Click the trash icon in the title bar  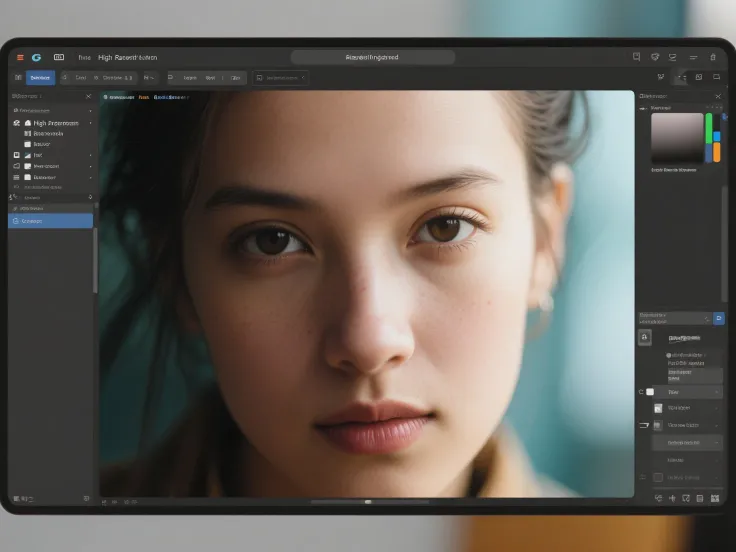click(713, 57)
